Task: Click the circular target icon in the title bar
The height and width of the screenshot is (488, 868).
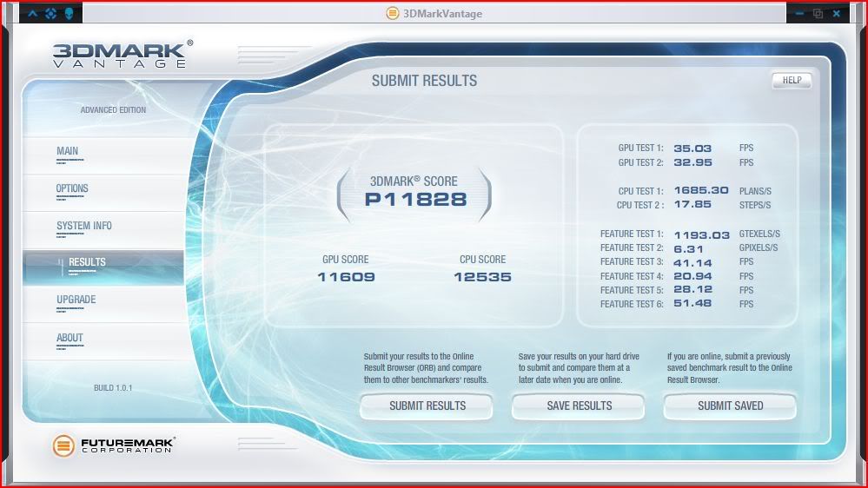Action: [51, 13]
